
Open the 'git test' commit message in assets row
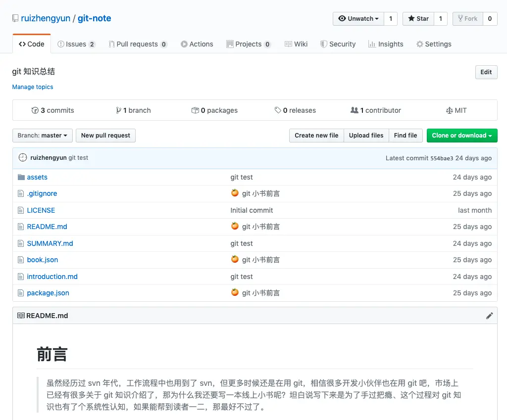pyautogui.click(x=242, y=177)
